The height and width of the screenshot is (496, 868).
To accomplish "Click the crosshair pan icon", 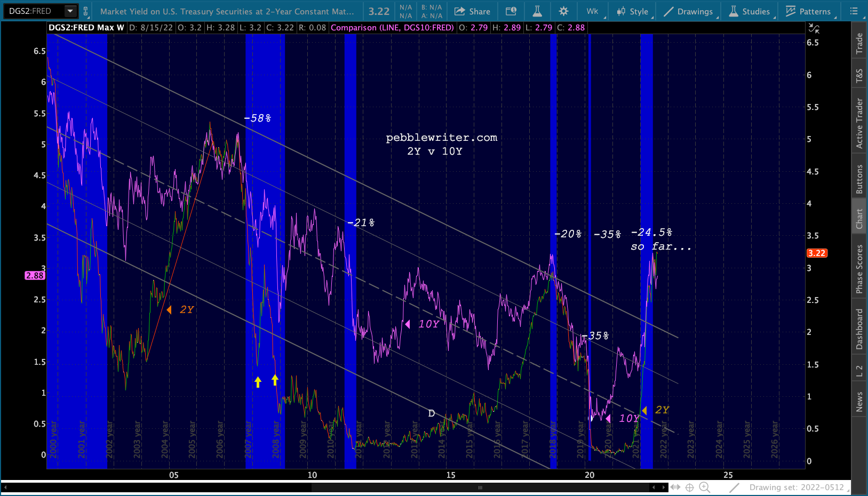I will (689, 487).
